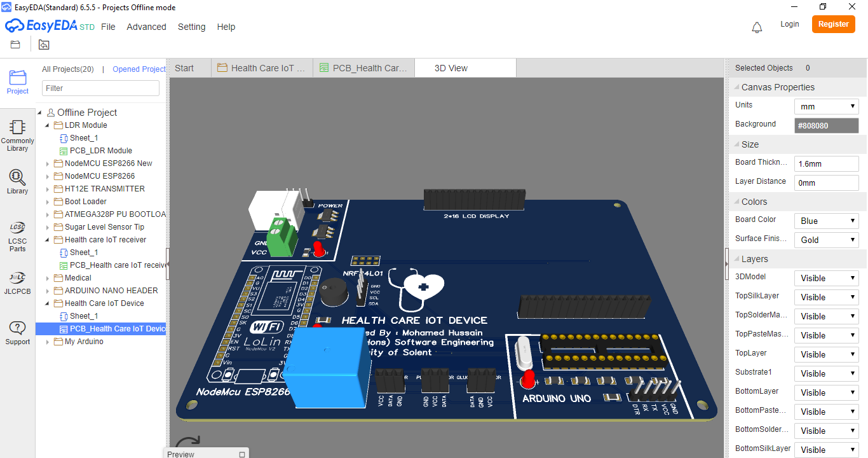Image resolution: width=868 pixels, height=458 pixels.
Task: Toggle BottomPaste layer visibility dropdown
Action: tap(826, 412)
